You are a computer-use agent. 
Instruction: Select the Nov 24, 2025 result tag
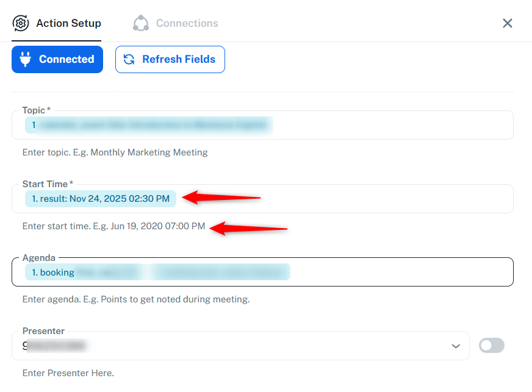coord(101,199)
